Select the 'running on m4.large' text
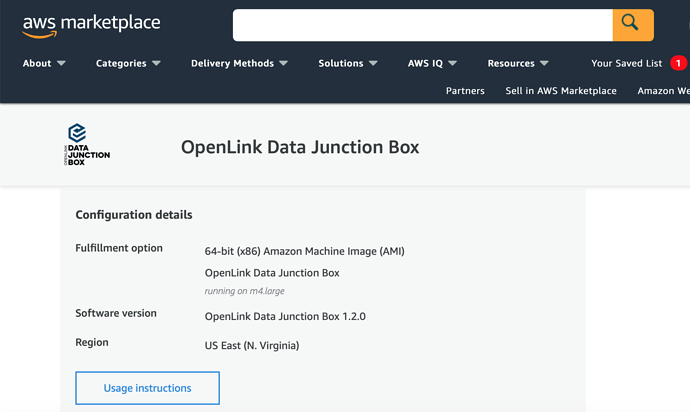690x412 pixels. click(245, 291)
